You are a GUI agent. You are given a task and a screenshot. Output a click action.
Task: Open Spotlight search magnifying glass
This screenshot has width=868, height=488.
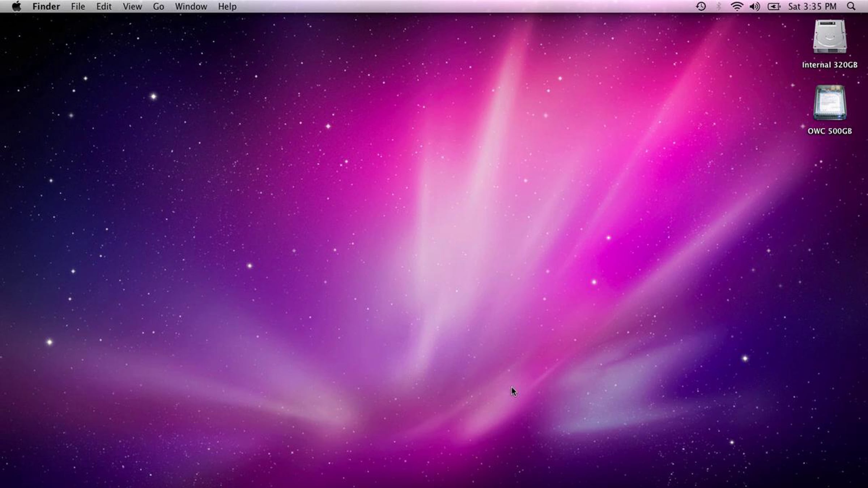point(851,7)
